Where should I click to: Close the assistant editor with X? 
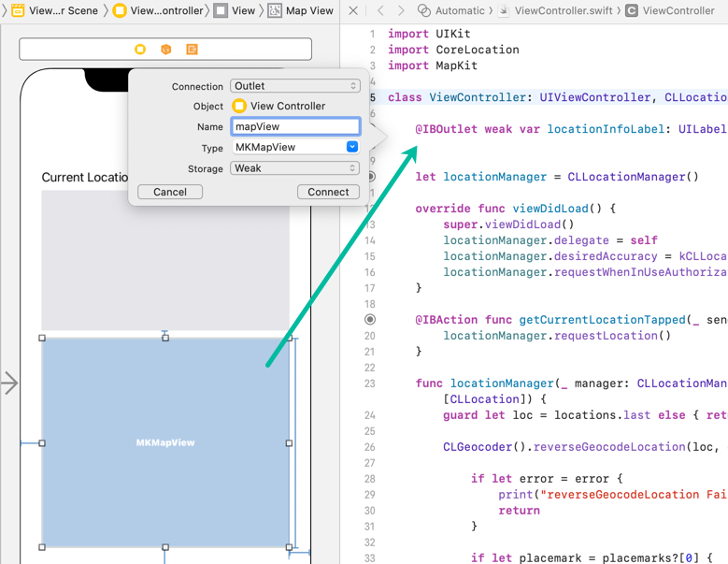pyautogui.click(x=353, y=10)
